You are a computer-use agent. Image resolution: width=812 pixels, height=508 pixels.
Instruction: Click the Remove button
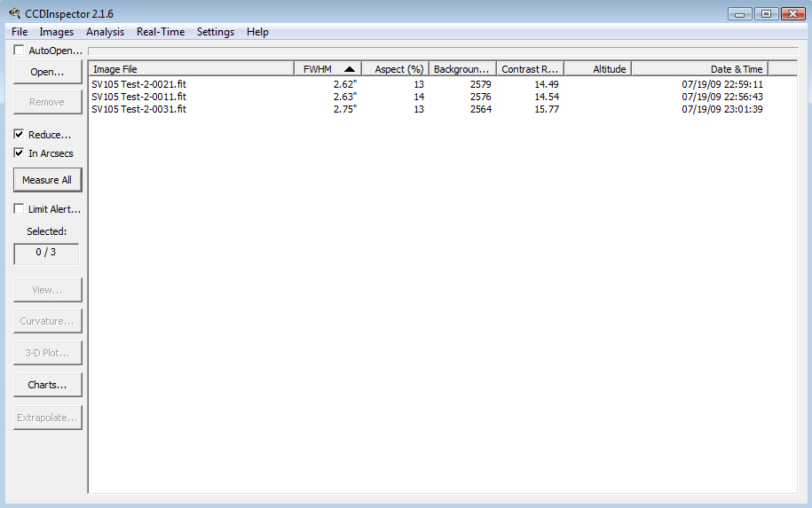tap(48, 102)
